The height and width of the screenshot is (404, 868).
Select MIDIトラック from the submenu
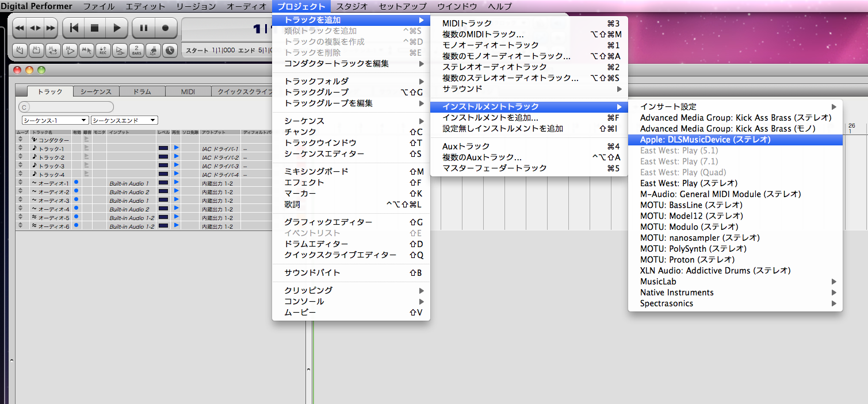[529, 24]
